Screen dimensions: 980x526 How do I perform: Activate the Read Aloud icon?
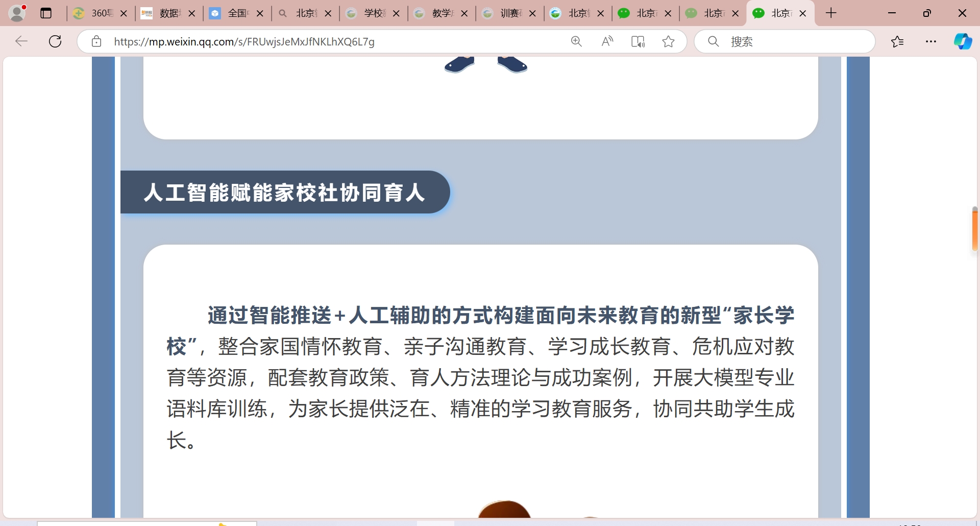607,41
